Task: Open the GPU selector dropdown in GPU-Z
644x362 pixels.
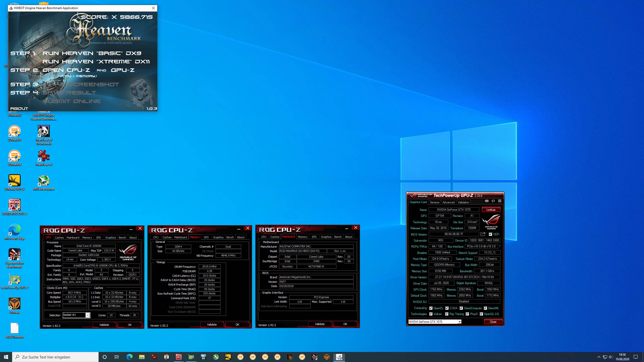Action: pos(459,322)
